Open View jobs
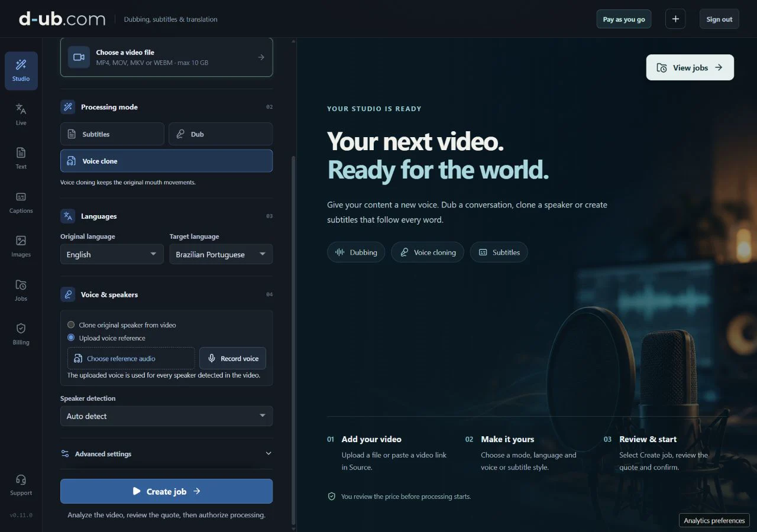The width and height of the screenshot is (757, 532). (690, 67)
